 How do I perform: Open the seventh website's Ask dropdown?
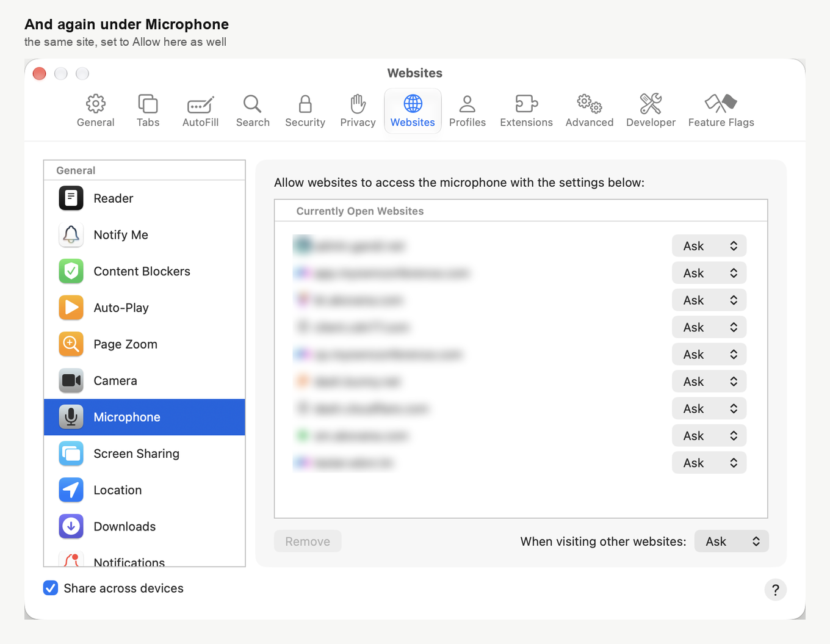pyautogui.click(x=709, y=408)
